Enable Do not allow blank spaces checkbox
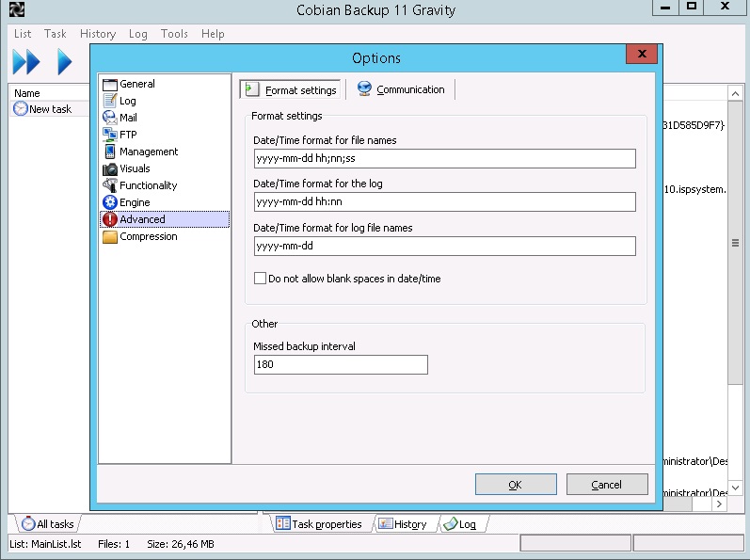 click(260, 279)
